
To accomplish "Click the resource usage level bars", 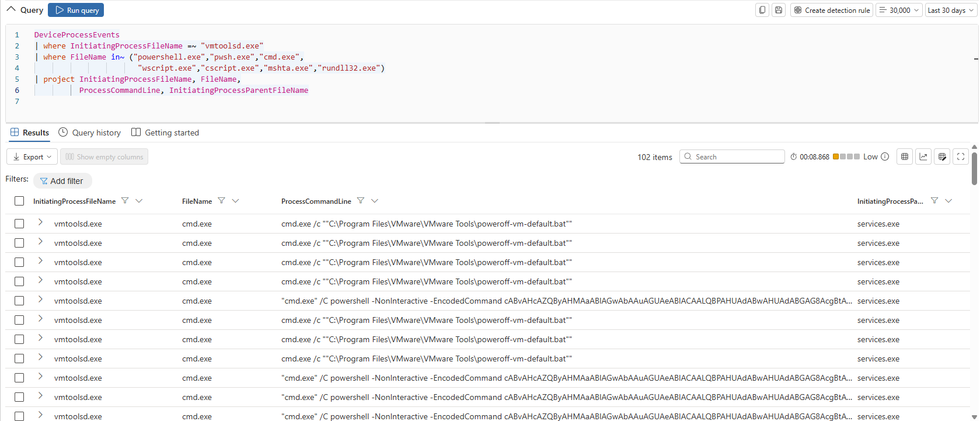I will (x=846, y=156).
